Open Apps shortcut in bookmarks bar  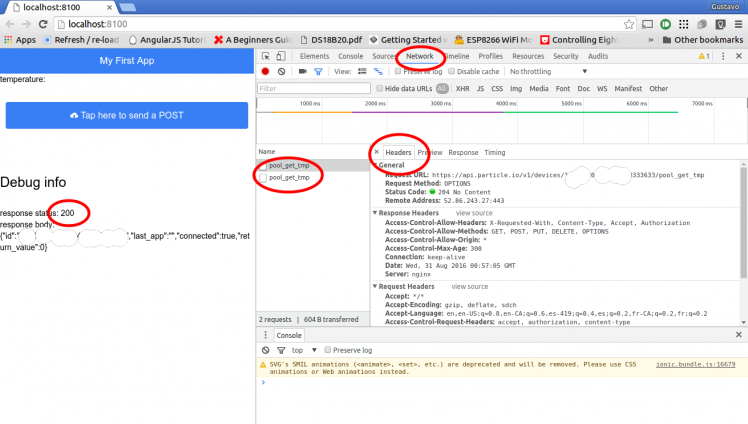tap(20, 40)
